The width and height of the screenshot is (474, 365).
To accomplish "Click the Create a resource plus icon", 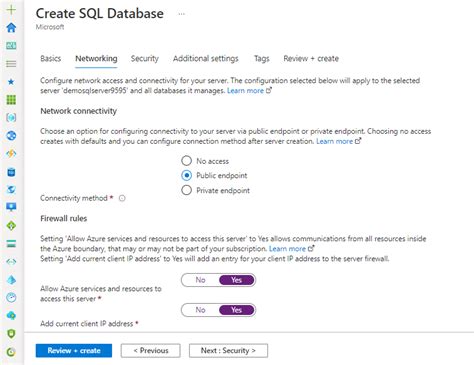I will pos(11,9).
